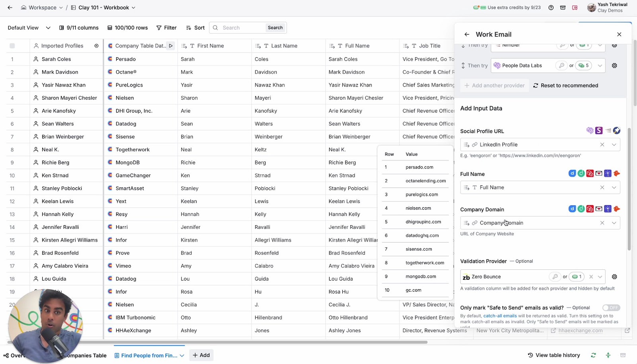Image resolution: width=637 pixels, height=364 pixels.
Task: Click Use extra credits by 9/23
Action: 507,8
